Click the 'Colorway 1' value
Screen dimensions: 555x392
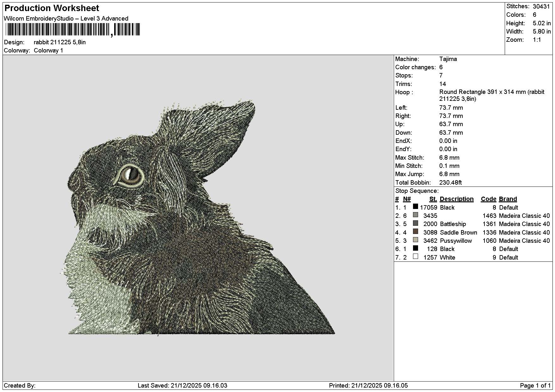48,51
